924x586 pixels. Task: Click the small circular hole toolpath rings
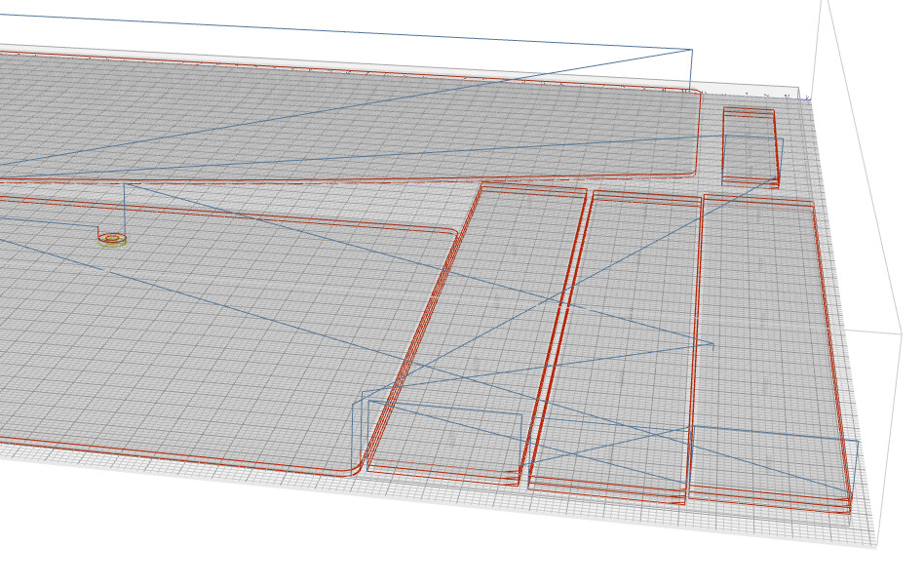(112, 238)
